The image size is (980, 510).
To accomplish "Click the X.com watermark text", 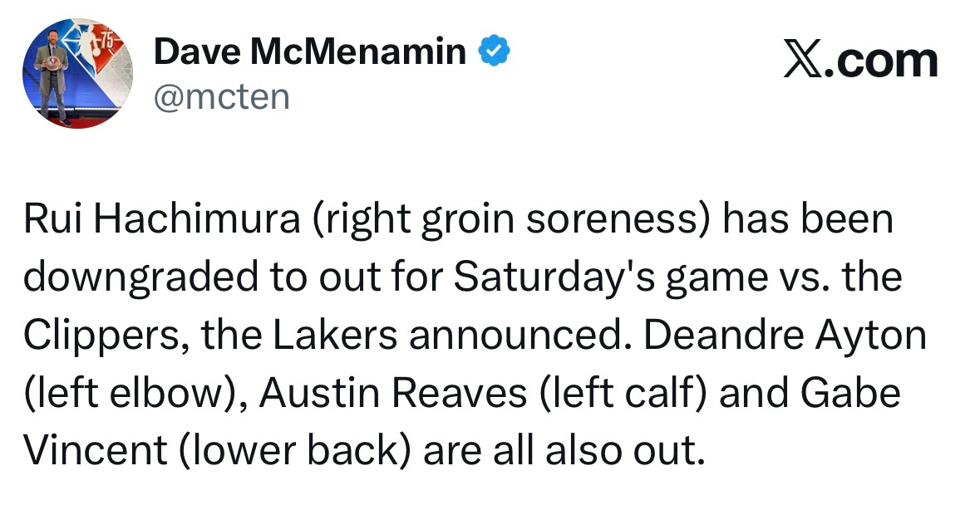I will coord(861,61).
